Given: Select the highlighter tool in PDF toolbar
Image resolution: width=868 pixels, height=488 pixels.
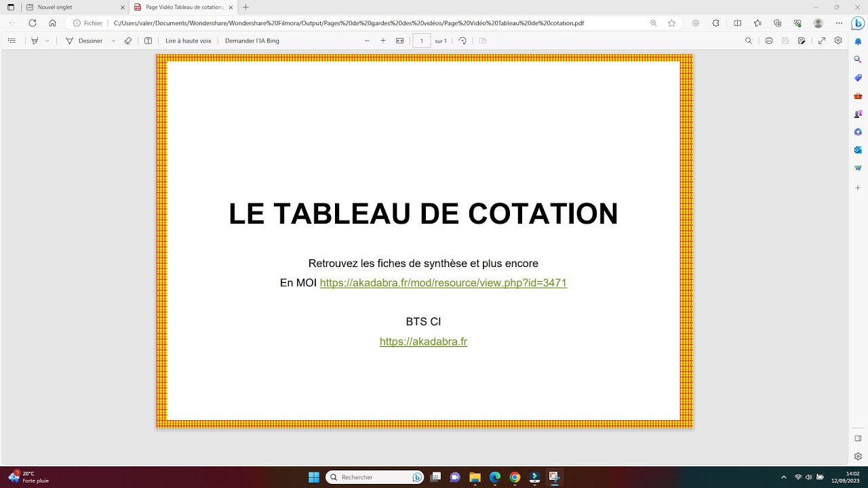Looking at the screenshot, I should 35,41.
